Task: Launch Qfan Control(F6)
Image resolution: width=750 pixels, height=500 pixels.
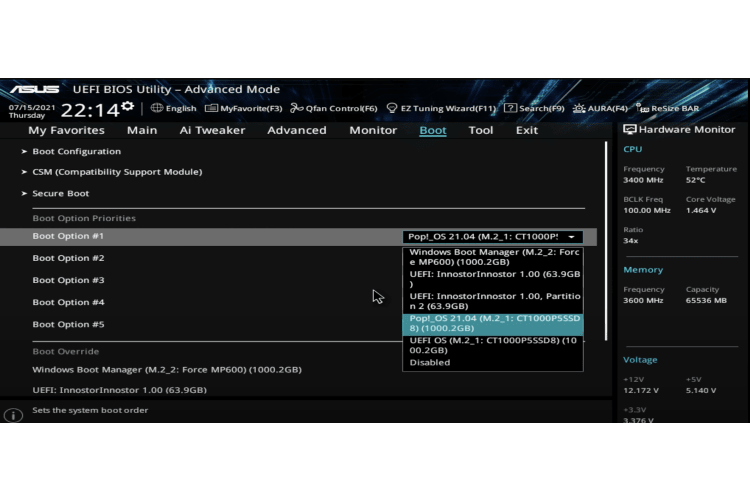Action: coord(342,108)
